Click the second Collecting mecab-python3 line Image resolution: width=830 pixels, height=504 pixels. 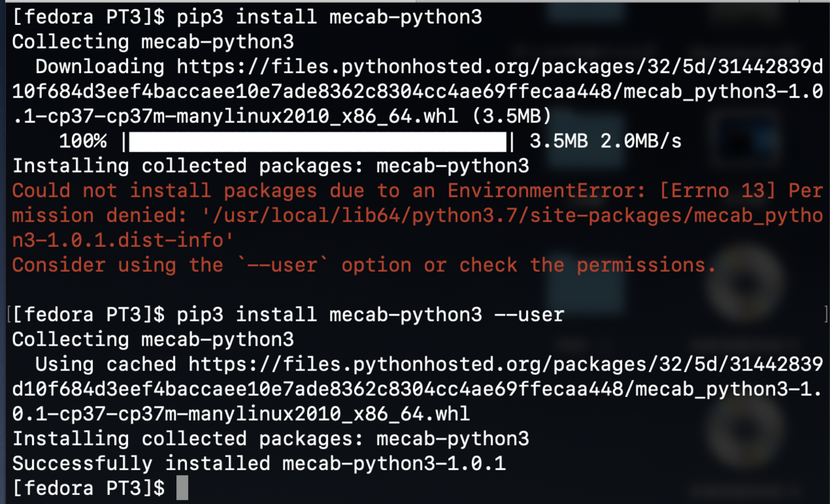(x=153, y=339)
